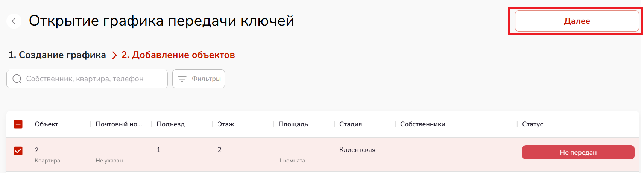Click the magnifier icon in search box

pyautogui.click(x=17, y=79)
